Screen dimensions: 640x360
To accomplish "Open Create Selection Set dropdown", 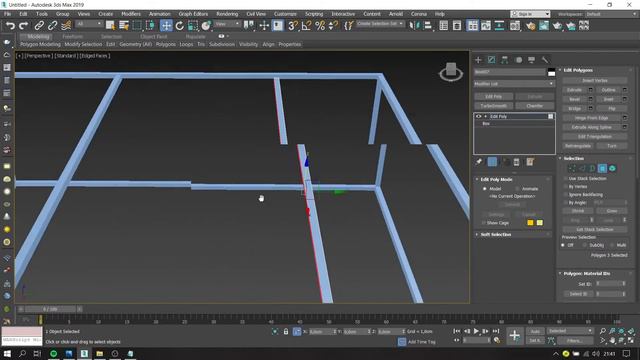I will pos(380,24).
